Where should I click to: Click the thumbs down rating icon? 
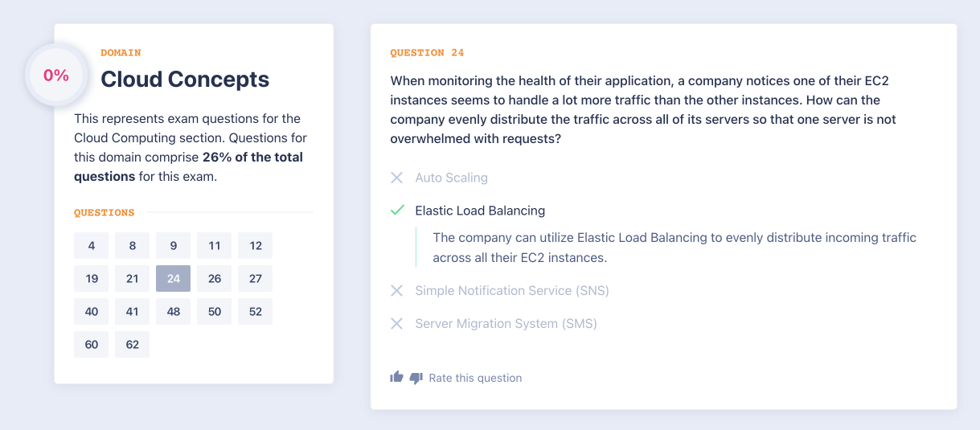(x=416, y=378)
